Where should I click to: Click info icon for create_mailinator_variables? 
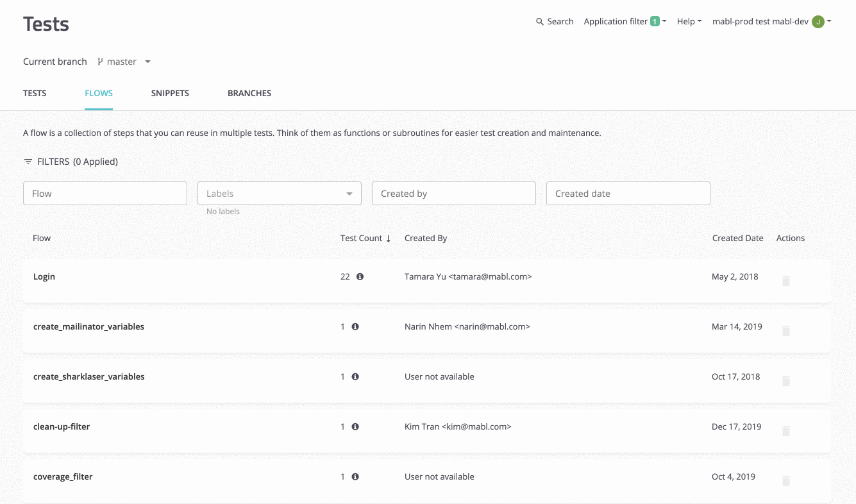click(355, 327)
